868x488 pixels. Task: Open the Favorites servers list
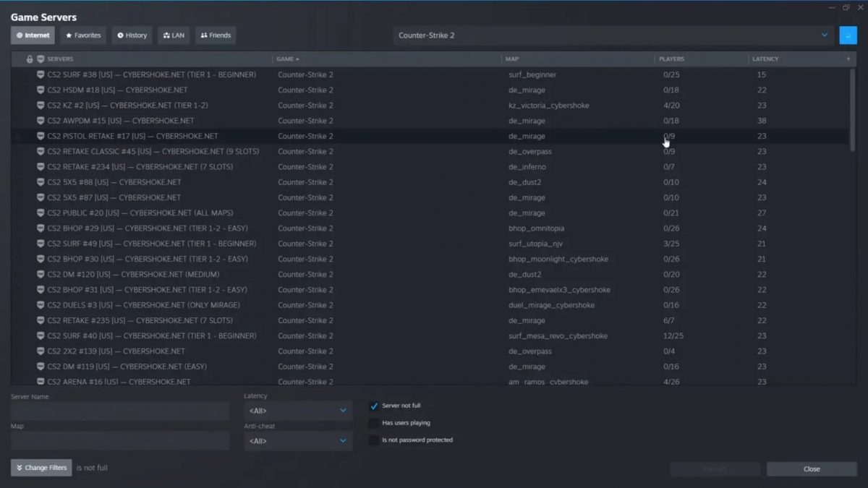(x=82, y=35)
